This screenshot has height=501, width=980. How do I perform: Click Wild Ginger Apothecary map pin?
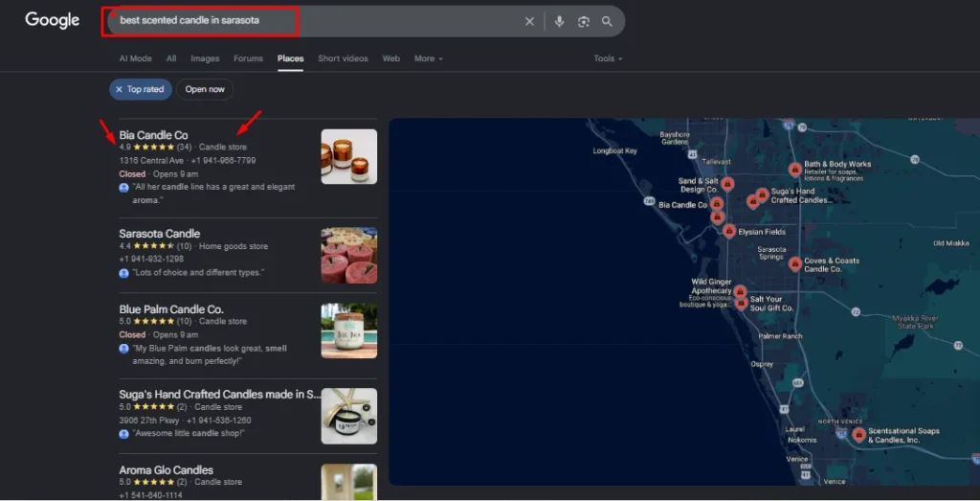click(x=740, y=291)
